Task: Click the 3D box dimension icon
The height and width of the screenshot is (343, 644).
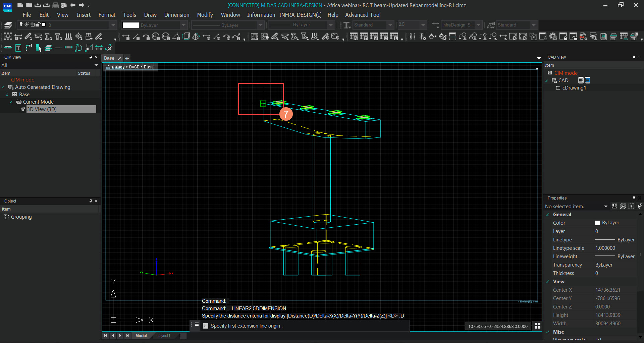Action: click(186, 37)
